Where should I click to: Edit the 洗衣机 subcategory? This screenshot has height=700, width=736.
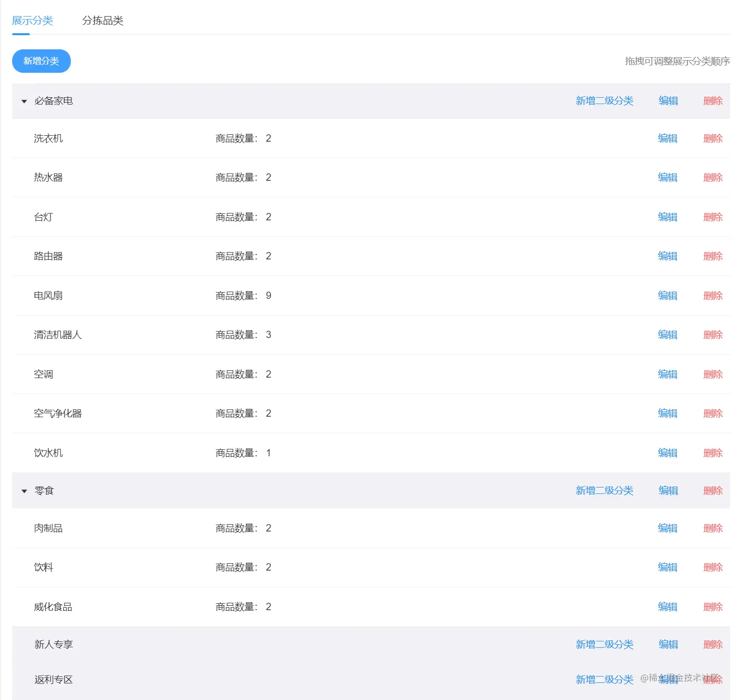[x=668, y=138]
